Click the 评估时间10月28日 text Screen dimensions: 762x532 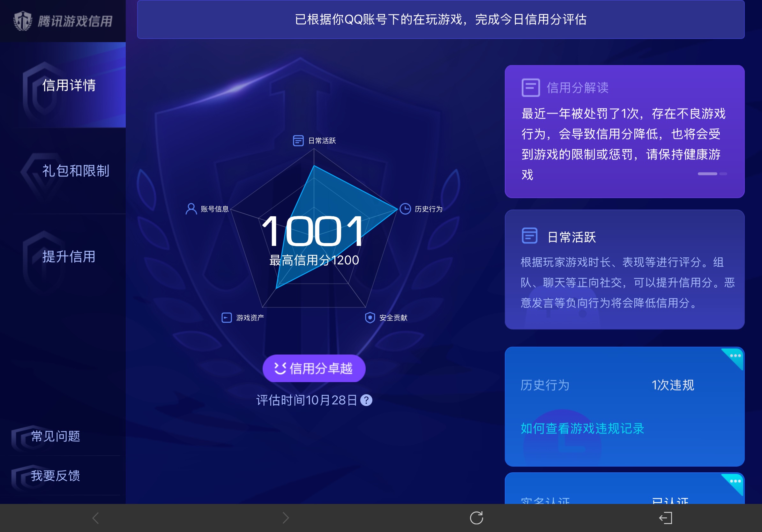click(x=307, y=400)
